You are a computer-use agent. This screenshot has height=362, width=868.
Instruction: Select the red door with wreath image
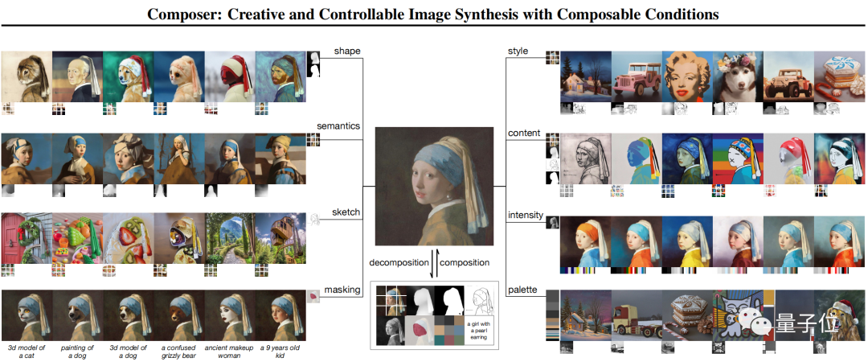27,238
